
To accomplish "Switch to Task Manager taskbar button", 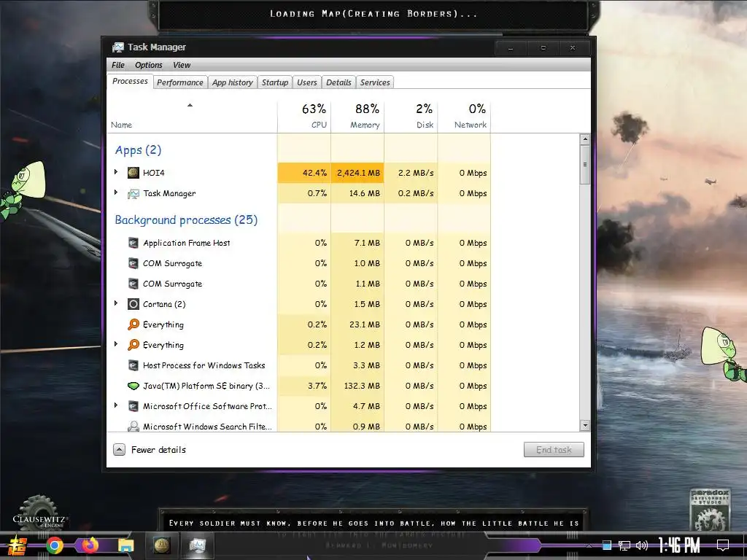I will point(197,545).
